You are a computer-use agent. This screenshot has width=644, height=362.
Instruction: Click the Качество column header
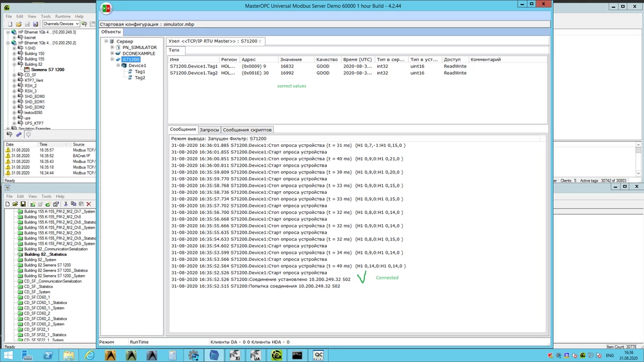[x=327, y=59]
